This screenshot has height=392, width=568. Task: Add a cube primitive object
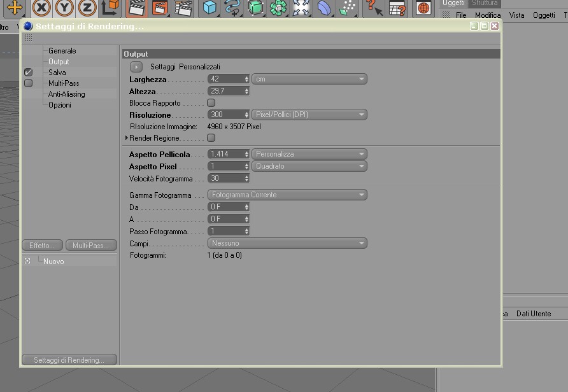209,8
